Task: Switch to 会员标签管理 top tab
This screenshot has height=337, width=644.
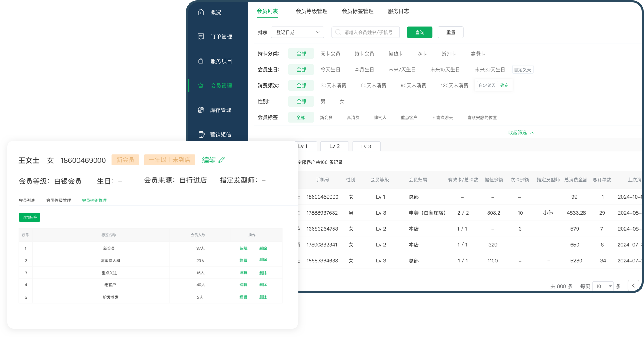Action: pyautogui.click(x=357, y=11)
